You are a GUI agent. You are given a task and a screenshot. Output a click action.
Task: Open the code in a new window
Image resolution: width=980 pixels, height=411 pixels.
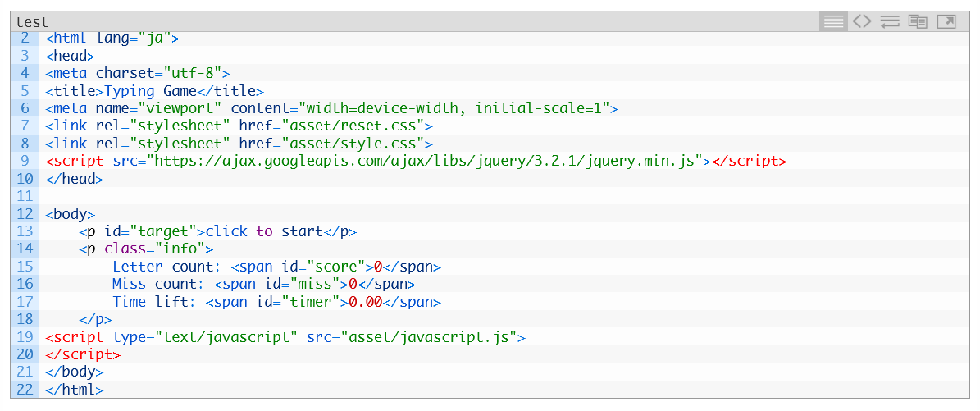click(x=946, y=22)
